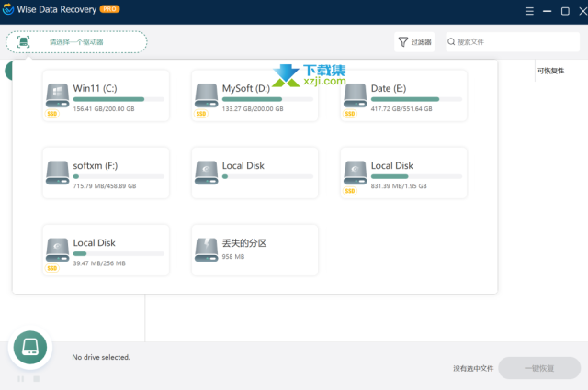Click the round green scan drive button

[30, 347]
